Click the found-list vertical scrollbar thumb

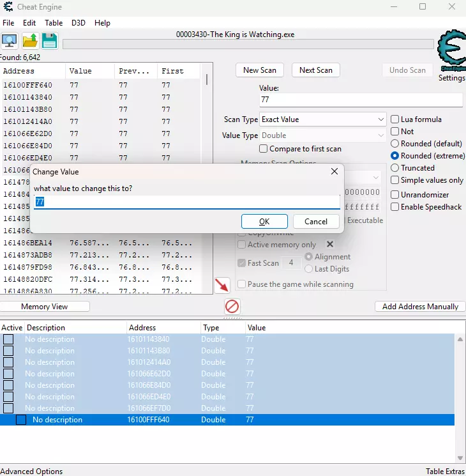[x=207, y=79]
